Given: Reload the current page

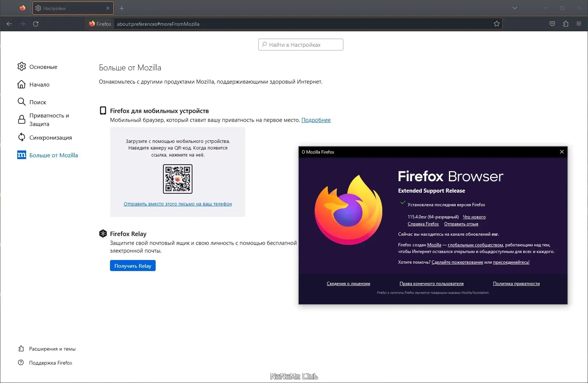Looking at the screenshot, I should (x=36, y=24).
